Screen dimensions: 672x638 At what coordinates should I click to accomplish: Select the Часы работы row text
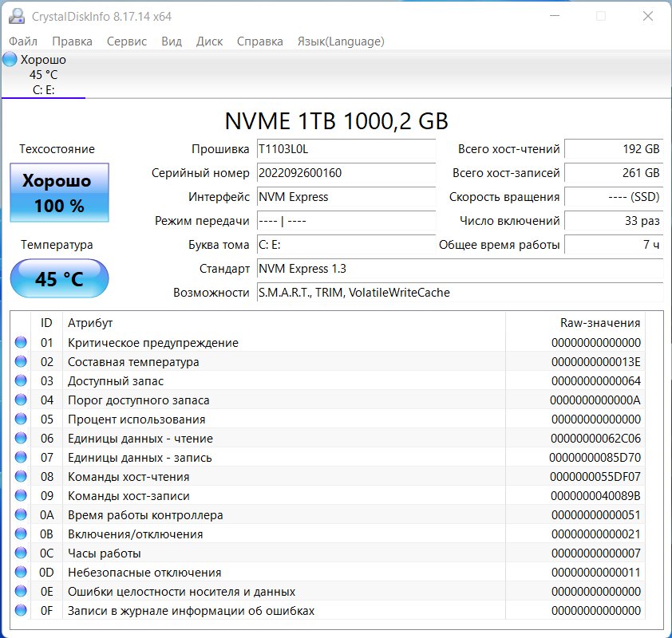(x=104, y=553)
